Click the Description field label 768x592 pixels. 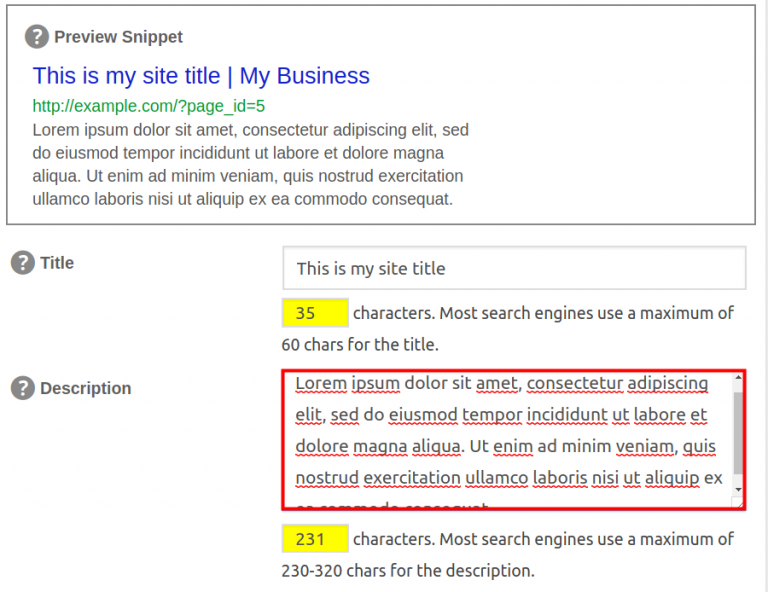[x=85, y=388]
